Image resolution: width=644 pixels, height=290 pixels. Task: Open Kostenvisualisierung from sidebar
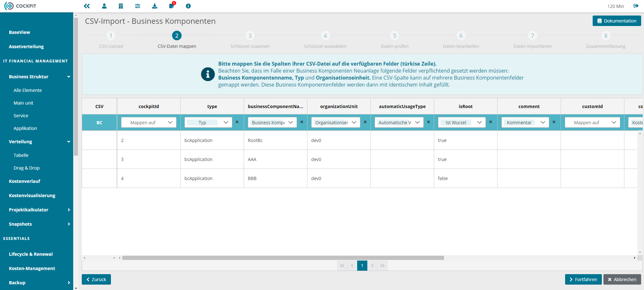(x=32, y=196)
